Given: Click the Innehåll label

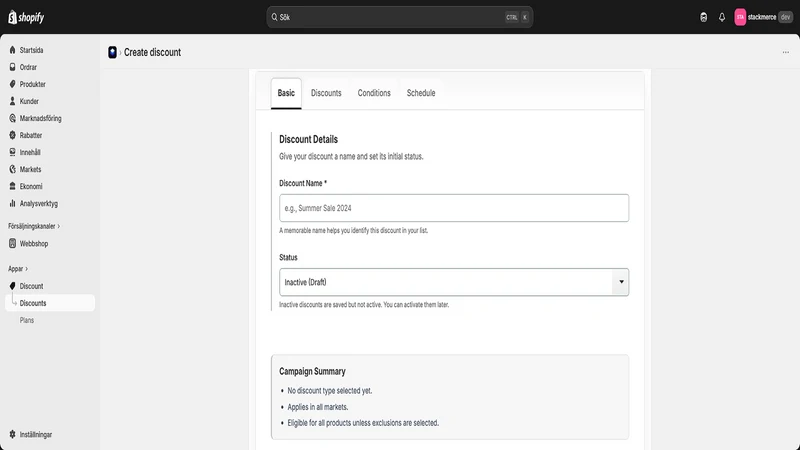Looking at the screenshot, I should click(30, 152).
